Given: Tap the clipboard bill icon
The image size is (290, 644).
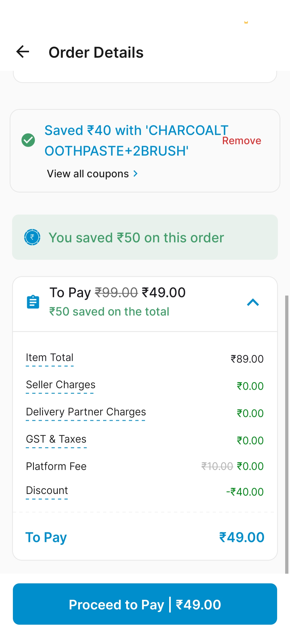Looking at the screenshot, I should pyautogui.click(x=33, y=302).
